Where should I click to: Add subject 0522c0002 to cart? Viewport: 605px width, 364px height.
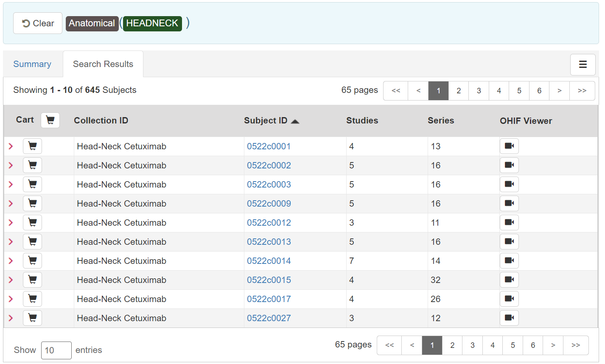point(32,165)
